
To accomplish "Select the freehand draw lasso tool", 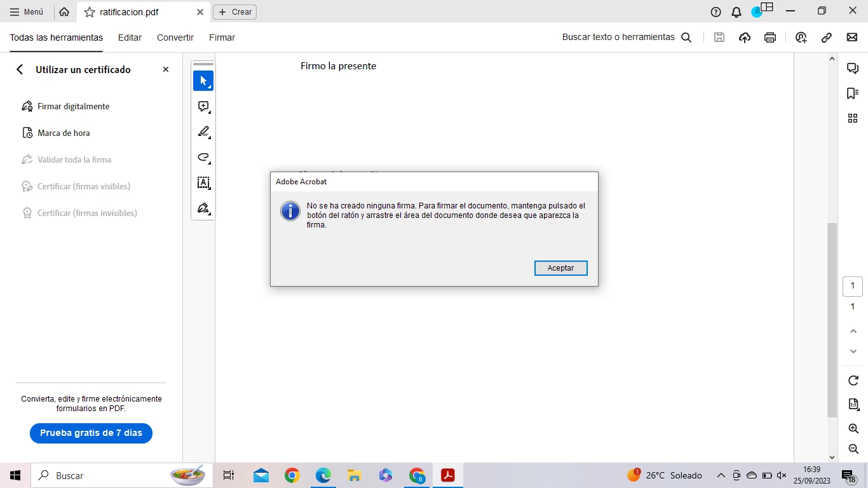I will pyautogui.click(x=203, y=157).
